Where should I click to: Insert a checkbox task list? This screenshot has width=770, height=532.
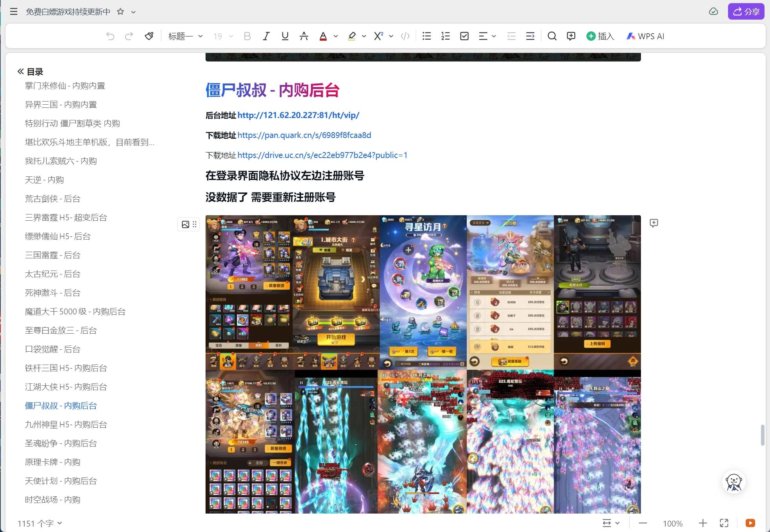[x=464, y=36]
